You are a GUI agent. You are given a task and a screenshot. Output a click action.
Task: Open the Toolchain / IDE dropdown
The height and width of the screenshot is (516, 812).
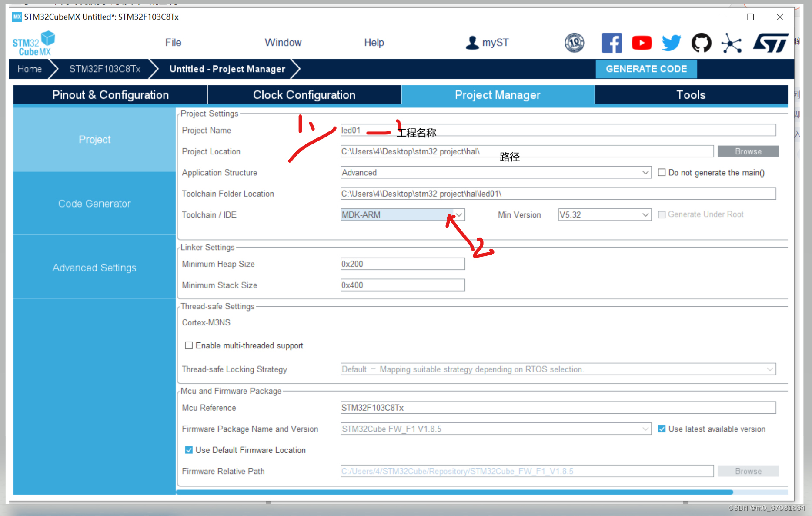[x=403, y=215]
